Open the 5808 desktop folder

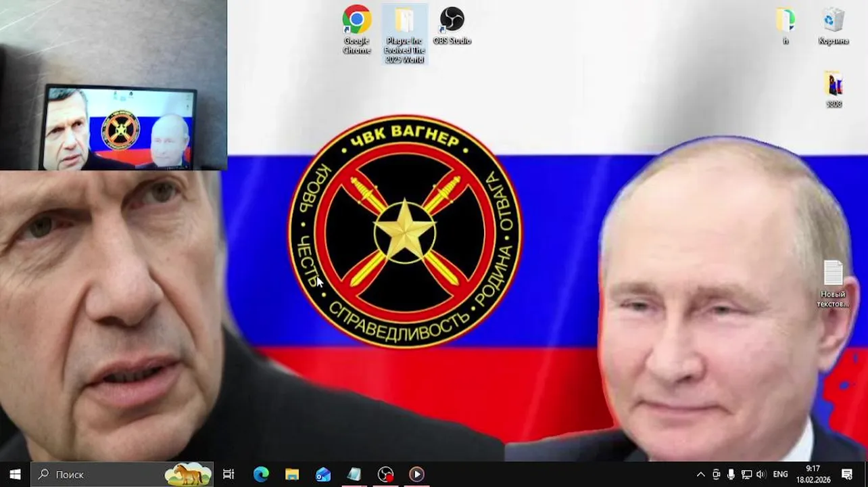(834, 89)
